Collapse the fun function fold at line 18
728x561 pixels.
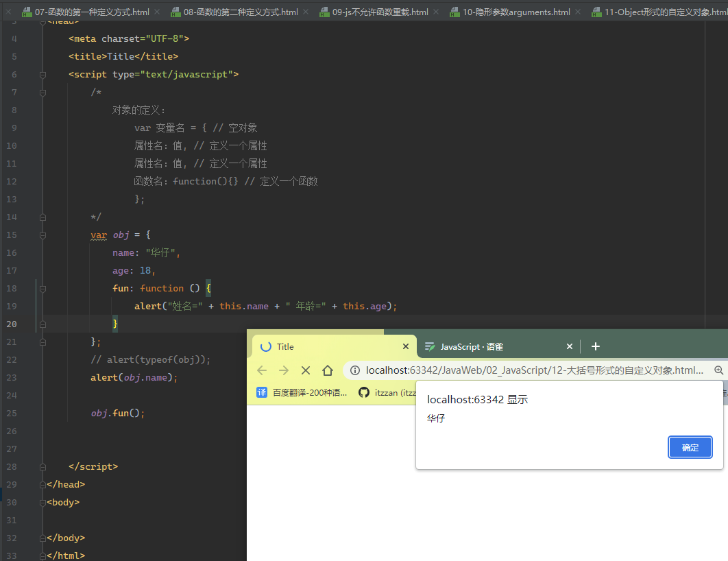point(43,289)
